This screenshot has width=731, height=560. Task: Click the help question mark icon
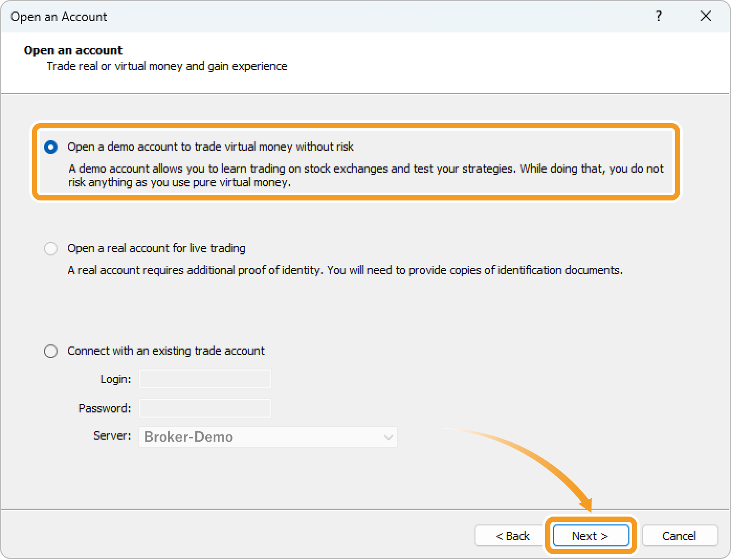click(x=659, y=16)
